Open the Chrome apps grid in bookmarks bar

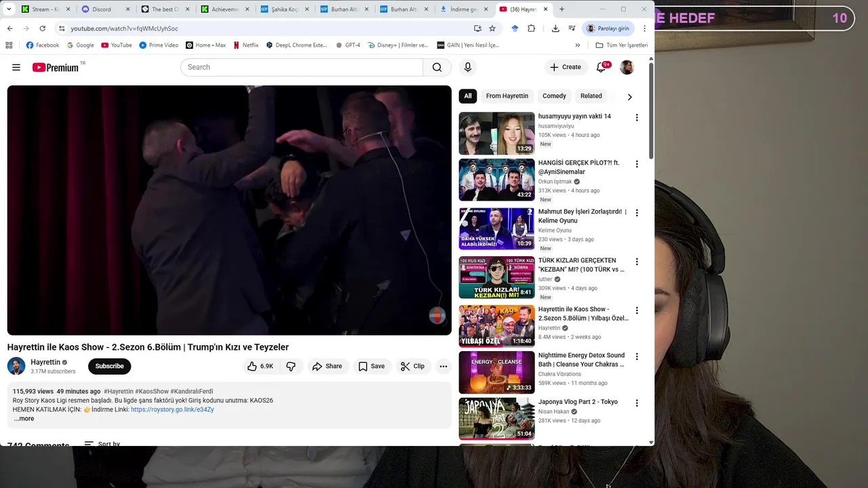pos(9,45)
